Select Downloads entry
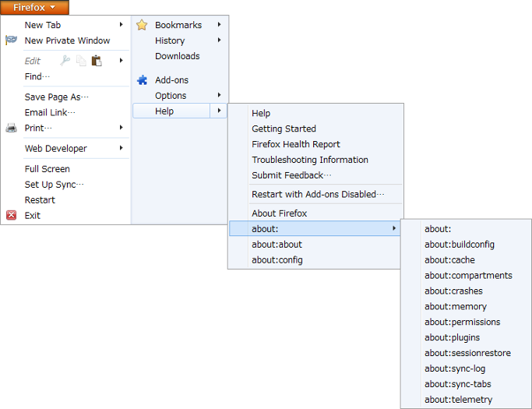Image resolution: width=532 pixels, height=409 pixels. point(177,56)
